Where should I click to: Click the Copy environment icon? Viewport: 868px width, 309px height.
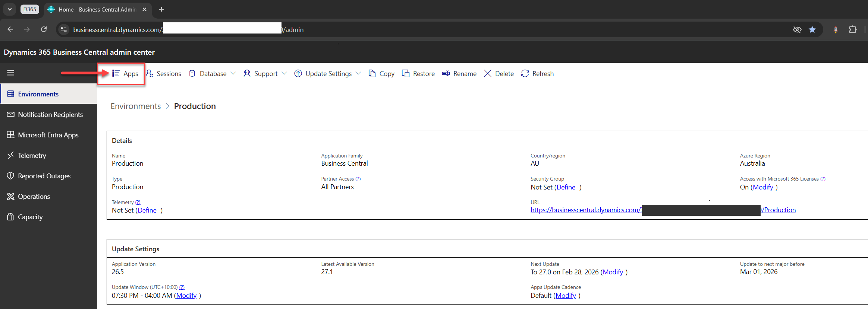[x=372, y=74]
